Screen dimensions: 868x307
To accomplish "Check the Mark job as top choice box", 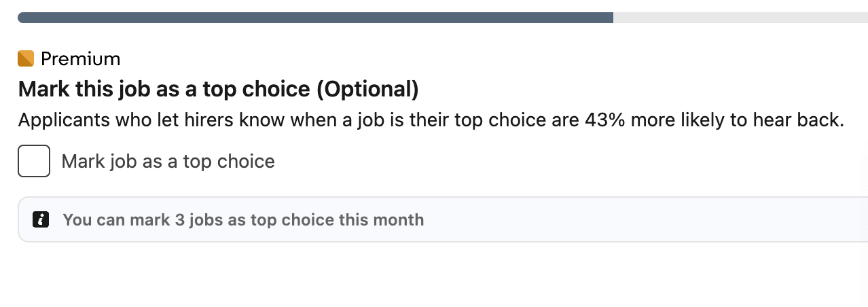I will pyautogui.click(x=34, y=161).
